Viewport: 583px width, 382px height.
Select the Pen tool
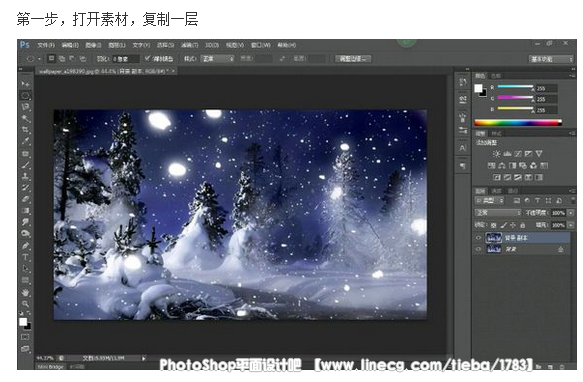coord(25,245)
